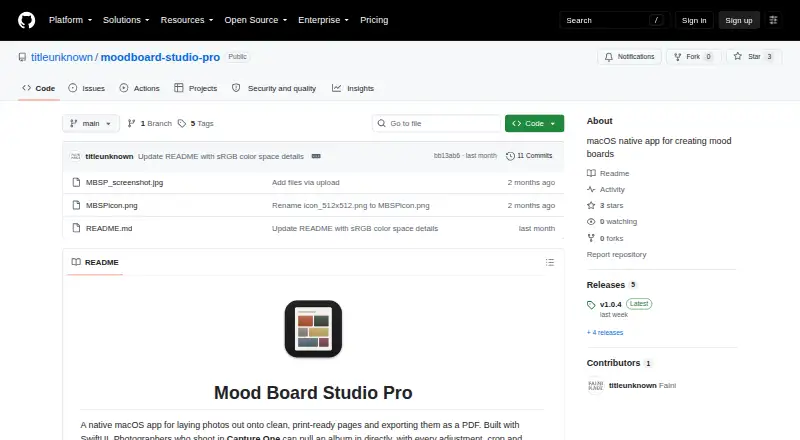The image size is (800, 440).
Task: Open the moodboard-studio-pro repository link
Action: pos(160,57)
